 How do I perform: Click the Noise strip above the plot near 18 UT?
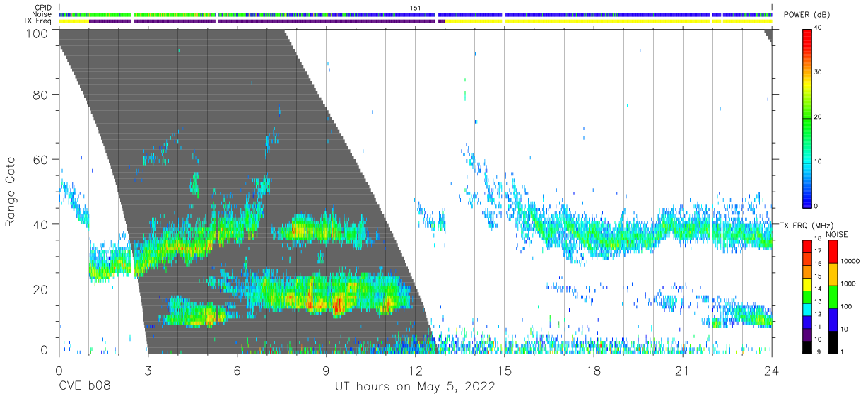(x=608, y=14)
